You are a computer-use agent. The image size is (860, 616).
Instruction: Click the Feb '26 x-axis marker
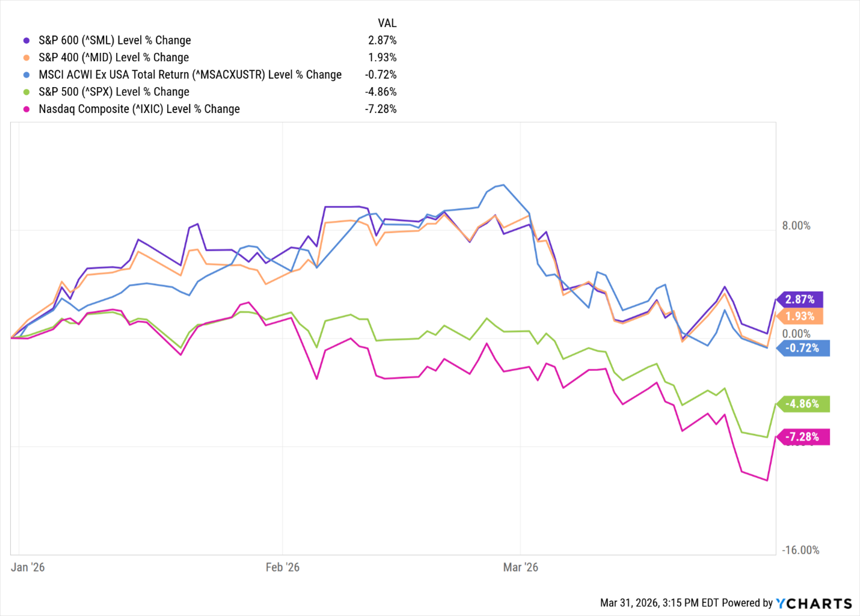283,567
